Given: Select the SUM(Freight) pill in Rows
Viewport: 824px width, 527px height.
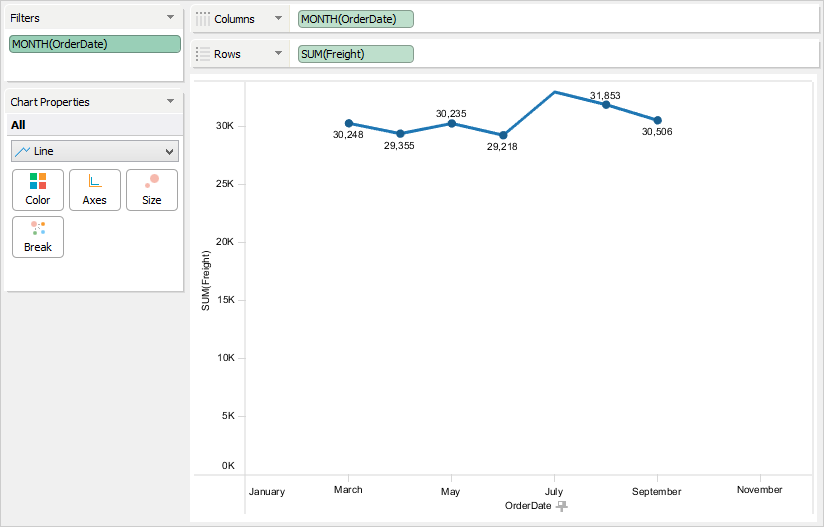Looking at the screenshot, I should [x=355, y=54].
